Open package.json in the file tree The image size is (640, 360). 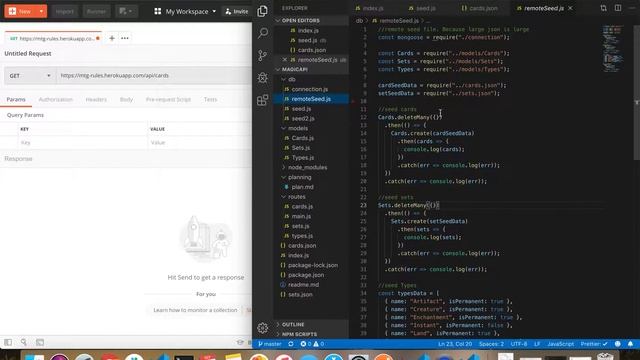point(306,275)
